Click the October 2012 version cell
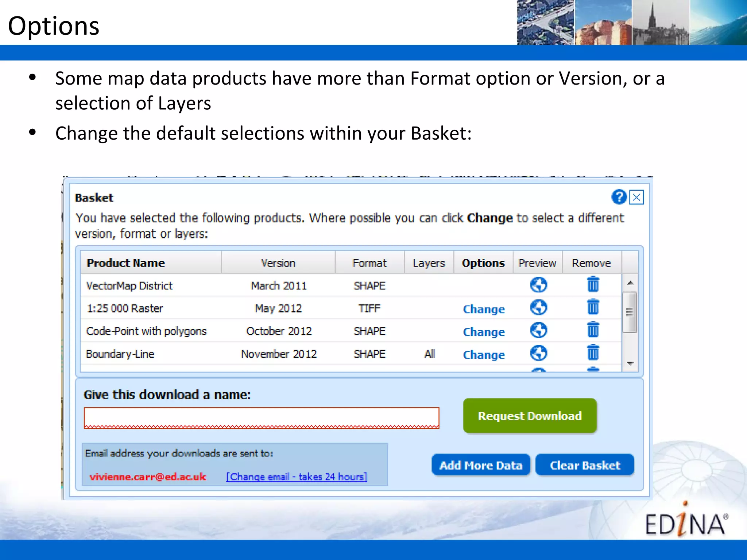The image size is (747, 560). coord(279,331)
